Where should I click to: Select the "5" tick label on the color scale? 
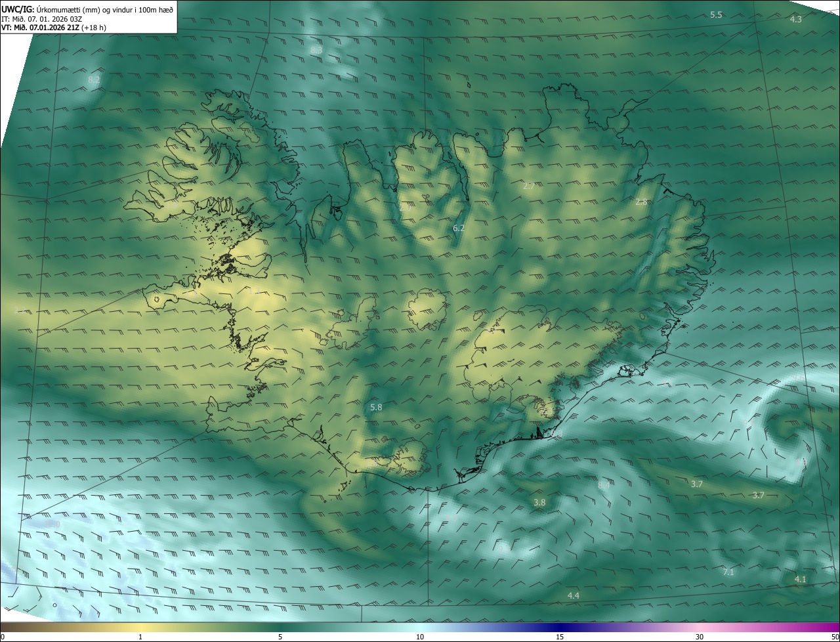(x=280, y=637)
